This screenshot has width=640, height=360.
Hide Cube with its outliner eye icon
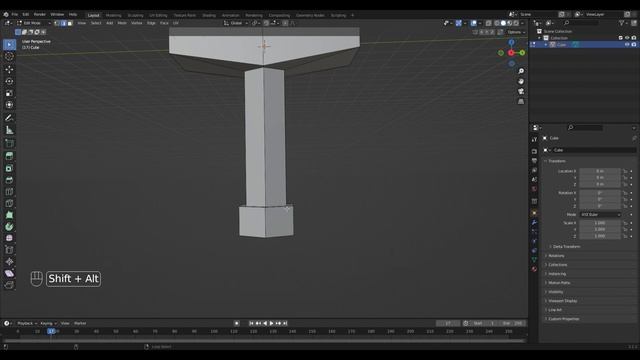(x=627, y=44)
